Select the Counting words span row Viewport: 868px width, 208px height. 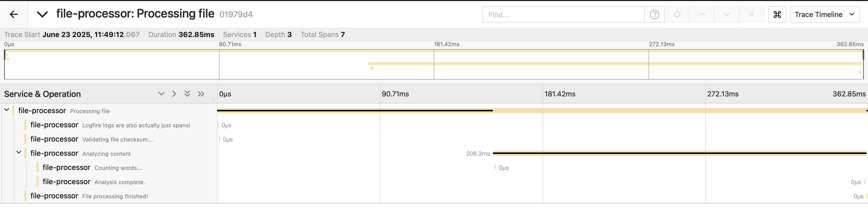pos(118,168)
